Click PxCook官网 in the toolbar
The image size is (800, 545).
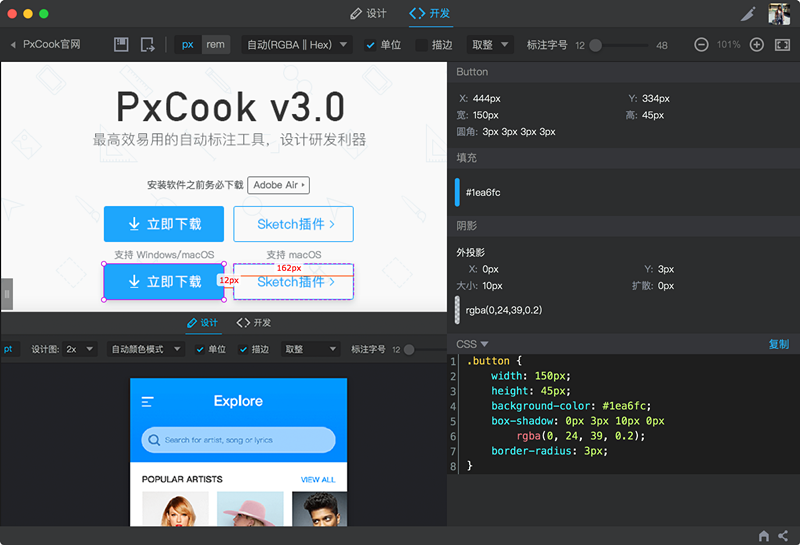click(52, 44)
